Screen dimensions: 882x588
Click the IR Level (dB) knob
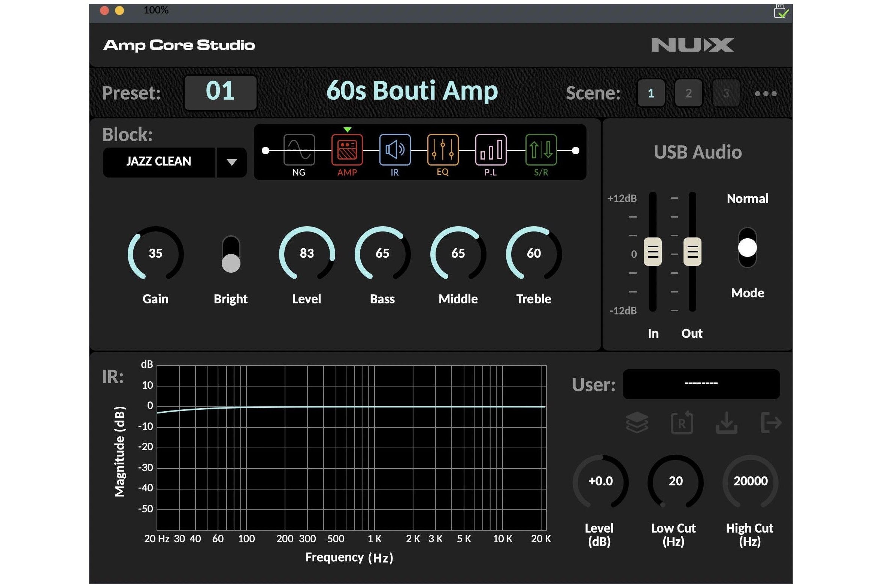pos(600,482)
